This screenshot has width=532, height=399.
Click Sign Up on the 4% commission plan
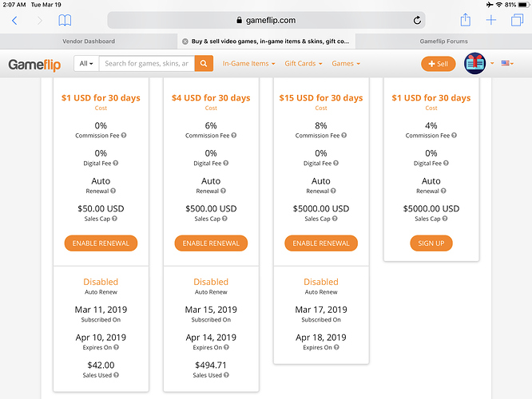(x=431, y=243)
